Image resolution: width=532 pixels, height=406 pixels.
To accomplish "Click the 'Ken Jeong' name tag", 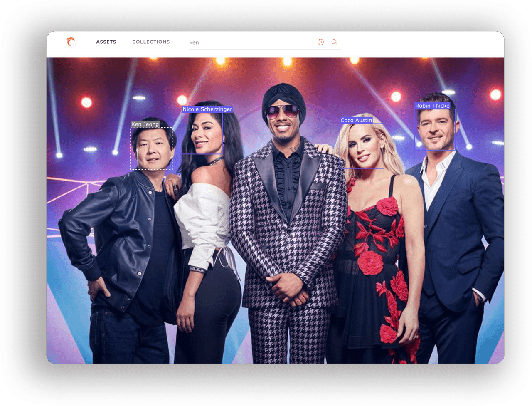I will pyautogui.click(x=145, y=124).
